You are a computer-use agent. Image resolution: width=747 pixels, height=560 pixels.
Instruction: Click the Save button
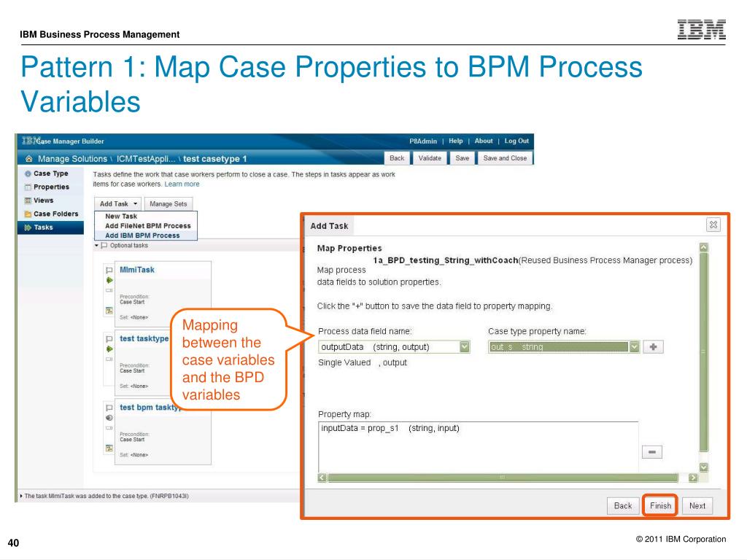point(462,158)
